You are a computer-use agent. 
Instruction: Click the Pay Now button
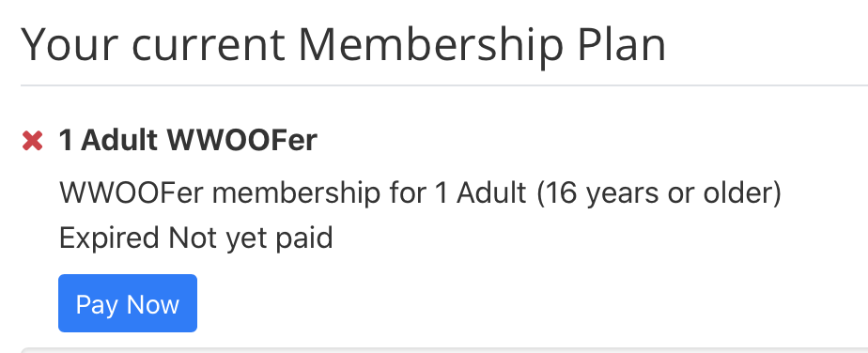[128, 303]
